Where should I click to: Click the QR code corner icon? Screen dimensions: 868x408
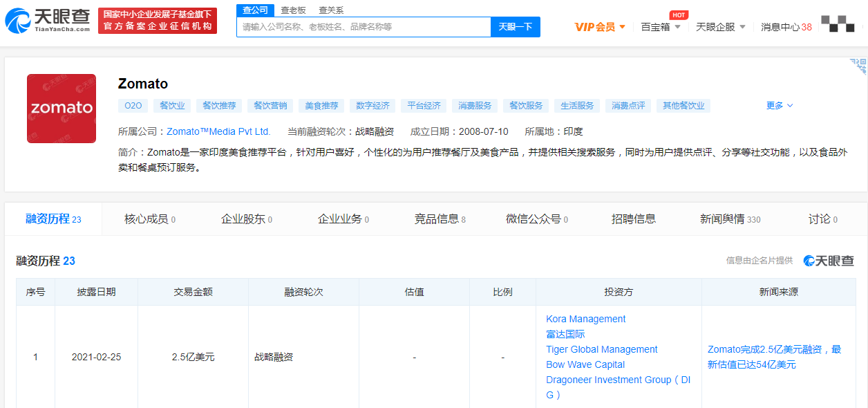click(x=858, y=66)
